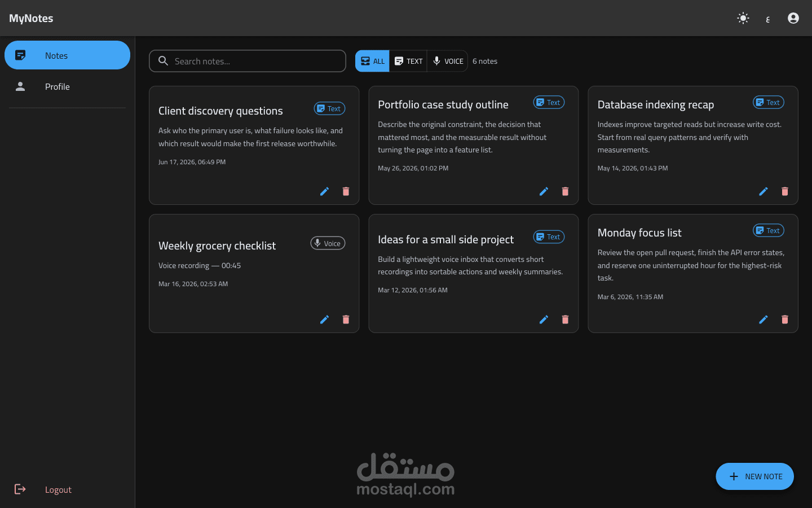
Task: Open Notes in the sidebar
Action: click(x=67, y=55)
